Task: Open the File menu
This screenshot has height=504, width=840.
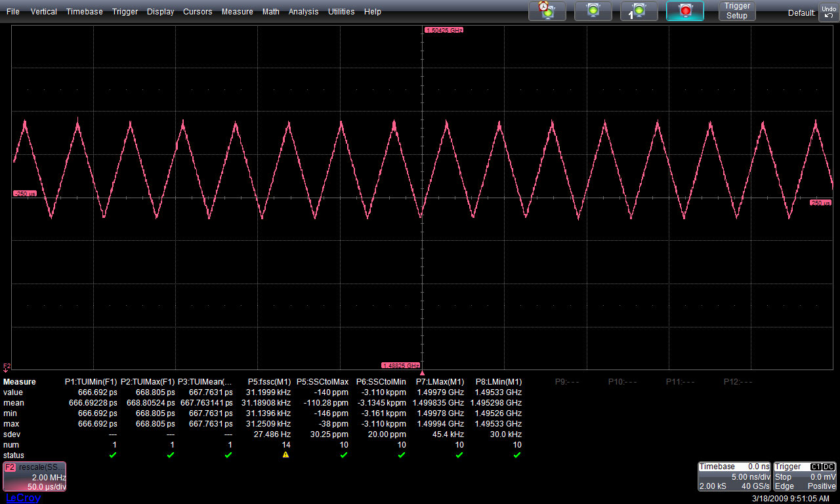Action: pos(13,12)
